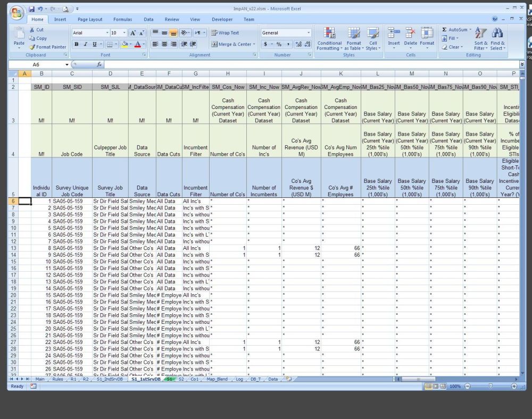Toggle Wrap Text for cells

pyautogui.click(x=225, y=33)
